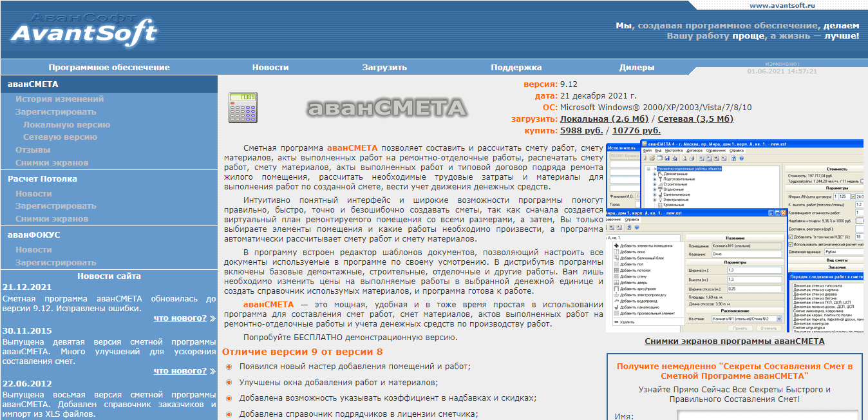Click Попробуйте БЕСПЛАТНО демонстрационную версию text
The image size is (868, 420).
coord(350,338)
